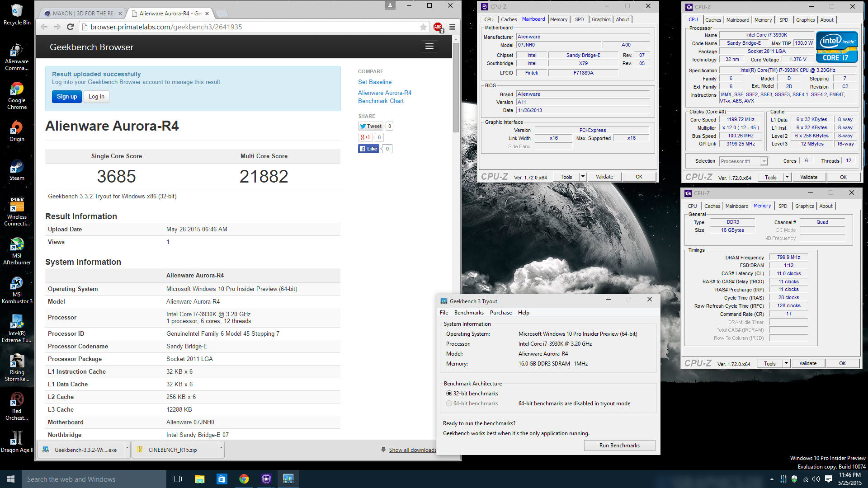Open the File menu in Geekbench
Screen dimensions: 868x488
(x=444, y=313)
